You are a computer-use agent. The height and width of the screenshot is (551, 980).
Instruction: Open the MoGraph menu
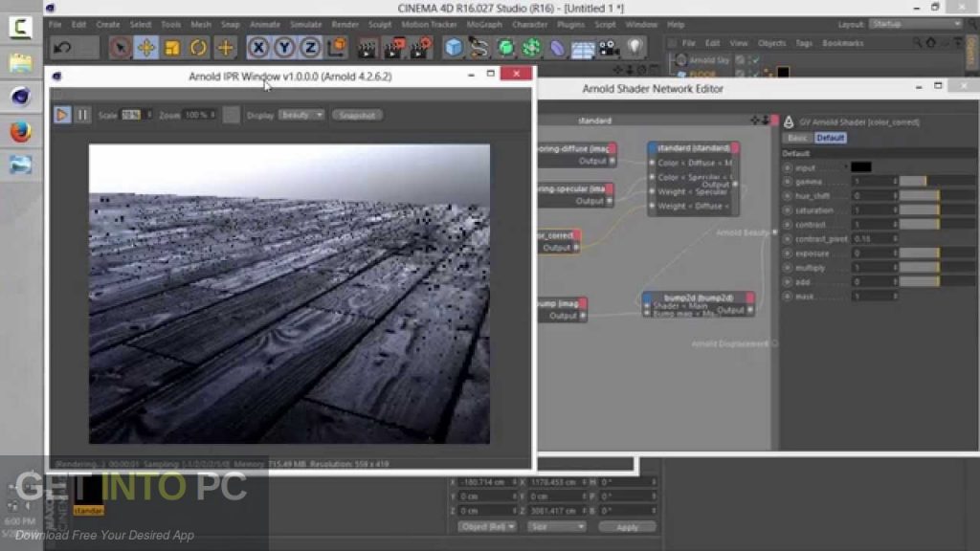483,24
